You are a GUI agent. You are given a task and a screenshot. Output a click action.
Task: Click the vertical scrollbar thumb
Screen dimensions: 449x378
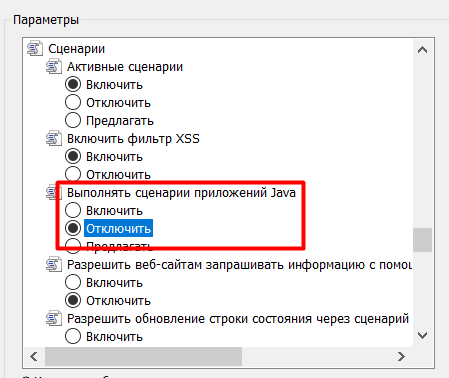pyautogui.click(x=422, y=240)
